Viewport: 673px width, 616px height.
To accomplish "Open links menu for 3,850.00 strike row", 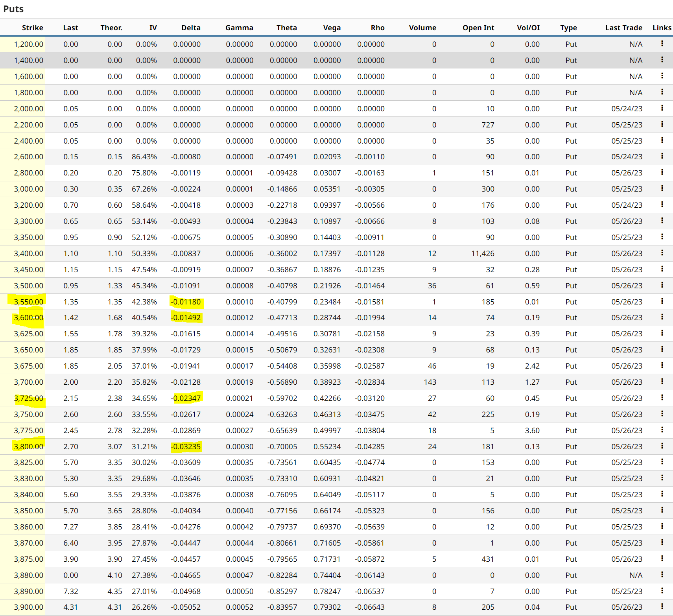I will (x=662, y=510).
